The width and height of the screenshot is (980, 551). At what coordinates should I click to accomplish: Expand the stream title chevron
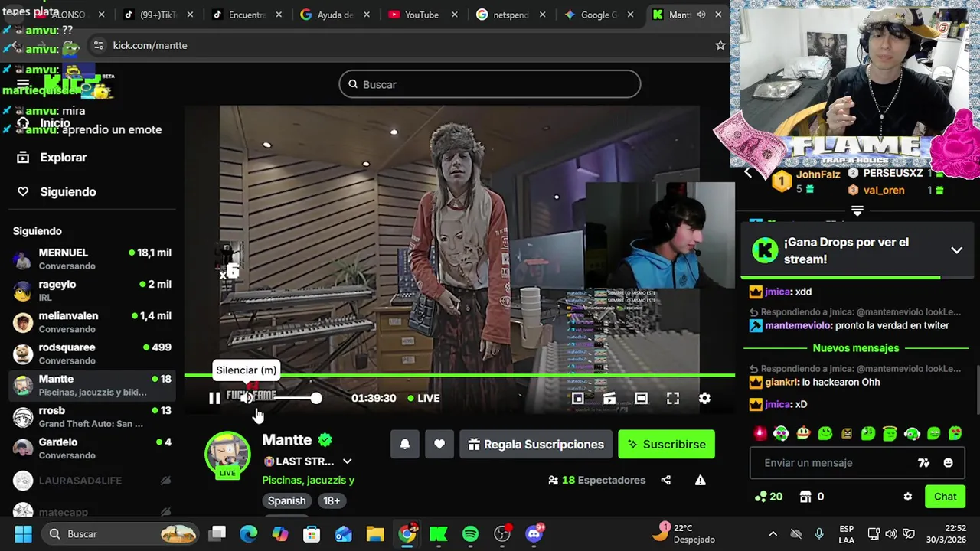point(347,461)
